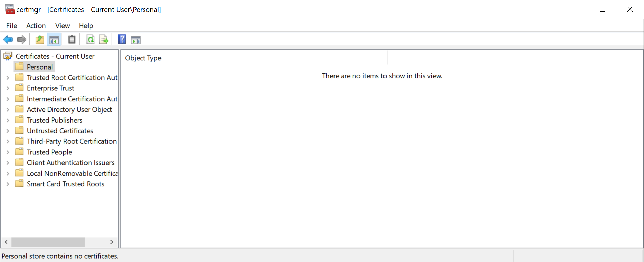Refresh the view with green arrow icon
The height and width of the screenshot is (262, 644).
pos(90,40)
